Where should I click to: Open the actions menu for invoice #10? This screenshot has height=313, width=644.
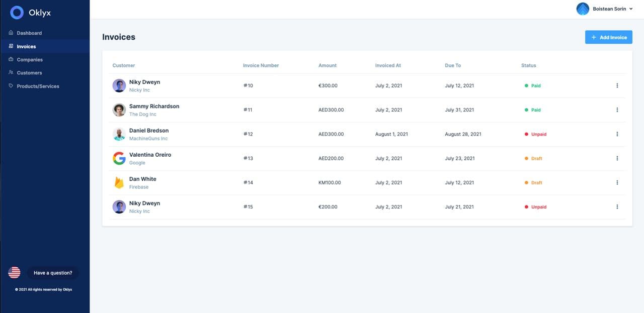[x=617, y=85]
